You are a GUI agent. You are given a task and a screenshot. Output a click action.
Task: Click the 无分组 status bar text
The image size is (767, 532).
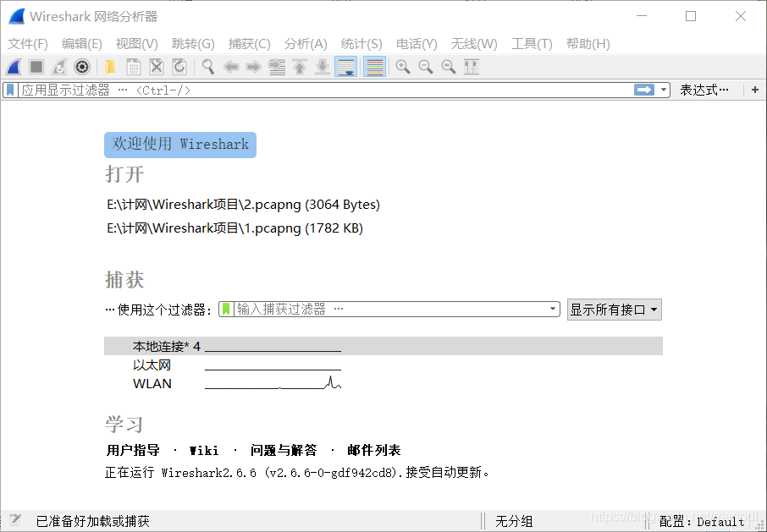[x=514, y=521]
